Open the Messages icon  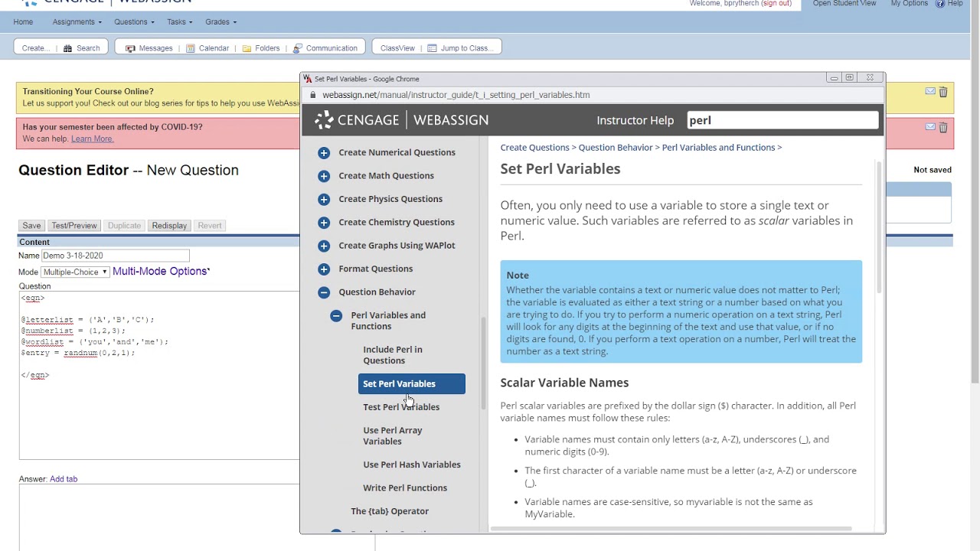pyautogui.click(x=130, y=48)
